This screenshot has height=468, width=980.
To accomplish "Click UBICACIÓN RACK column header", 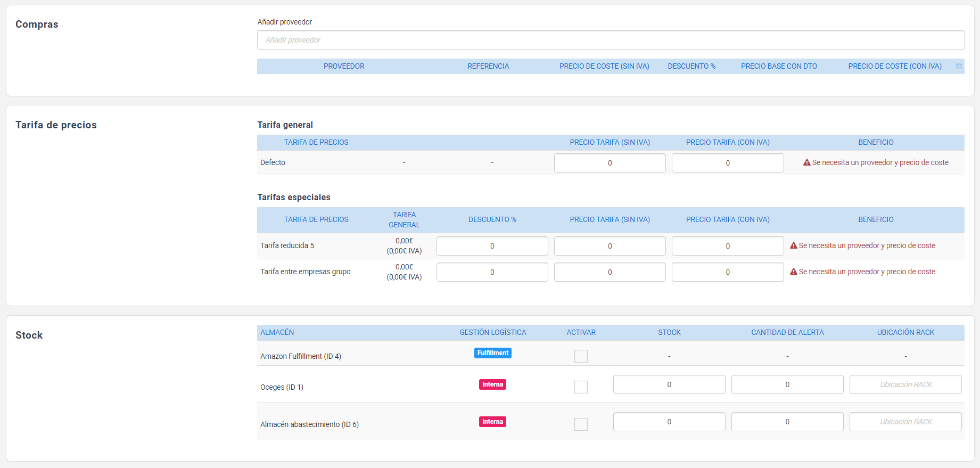I will tap(905, 332).
